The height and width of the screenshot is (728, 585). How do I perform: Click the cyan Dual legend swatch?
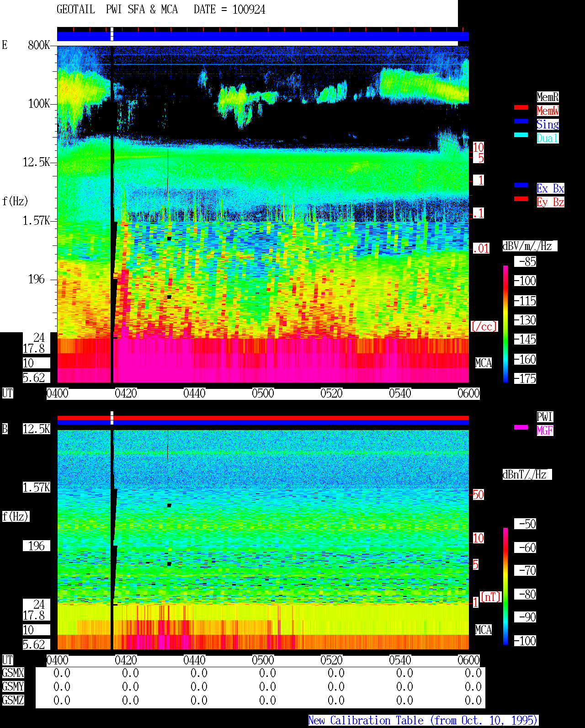pos(521,135)
